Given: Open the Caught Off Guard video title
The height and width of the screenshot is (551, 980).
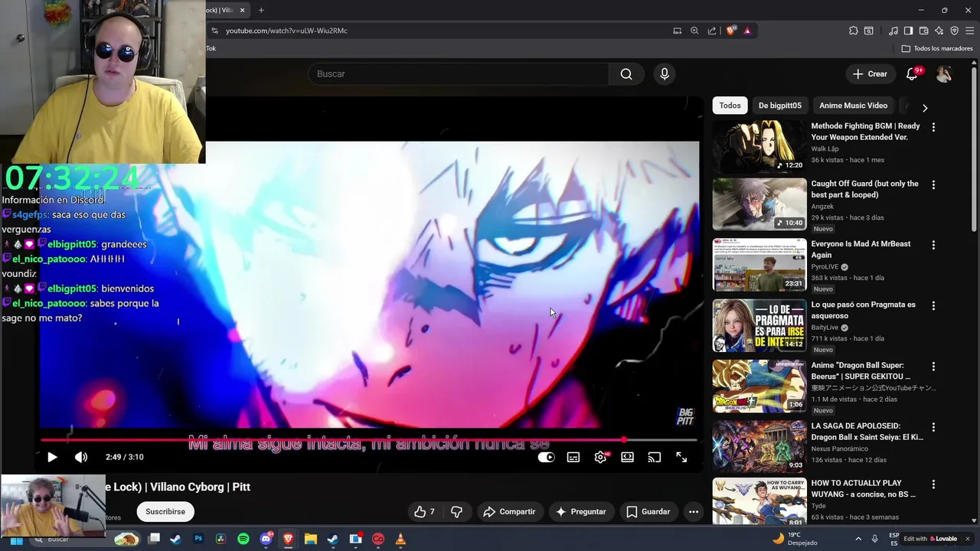Looking at the screenshot, I should tap(864, 189).
